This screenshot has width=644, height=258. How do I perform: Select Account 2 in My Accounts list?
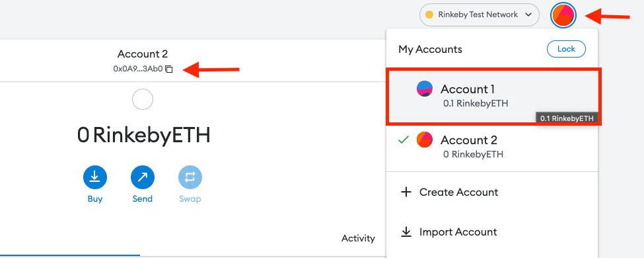[x=492, y=147]
